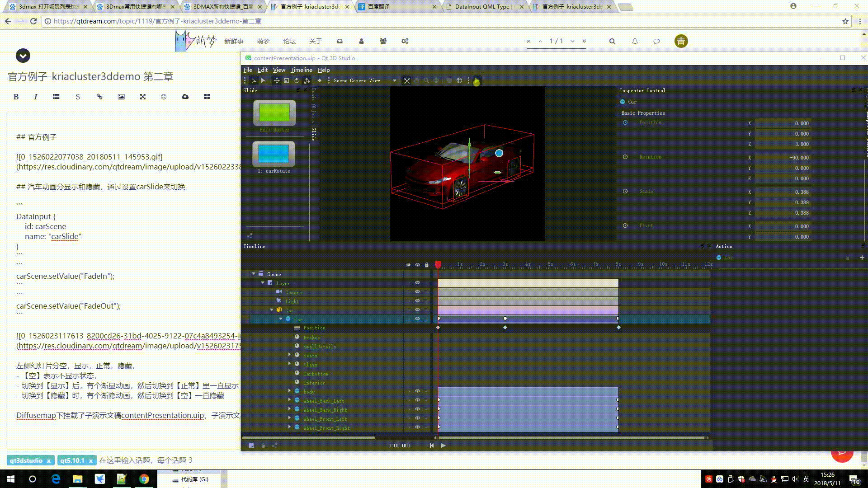Screen dimensions: 868x488
Task: Select the rotate tool in Qt 3D Studio toolbar
Action: pos(297,80)
